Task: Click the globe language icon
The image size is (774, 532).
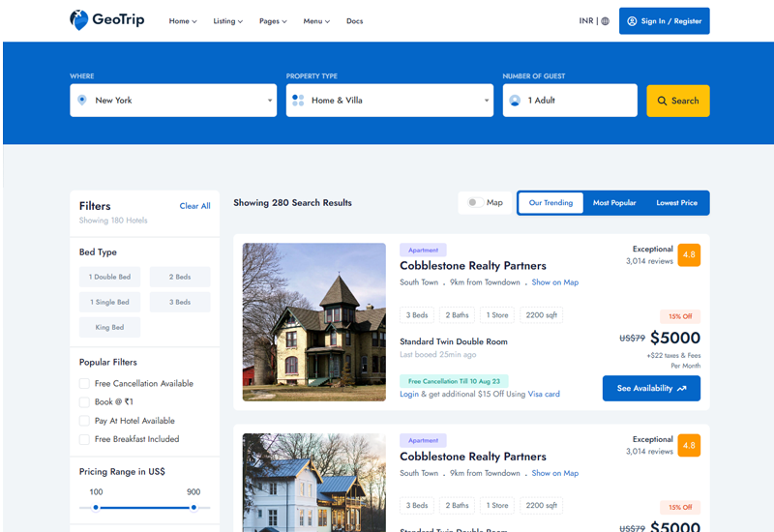Action: (x=606, y=21)
